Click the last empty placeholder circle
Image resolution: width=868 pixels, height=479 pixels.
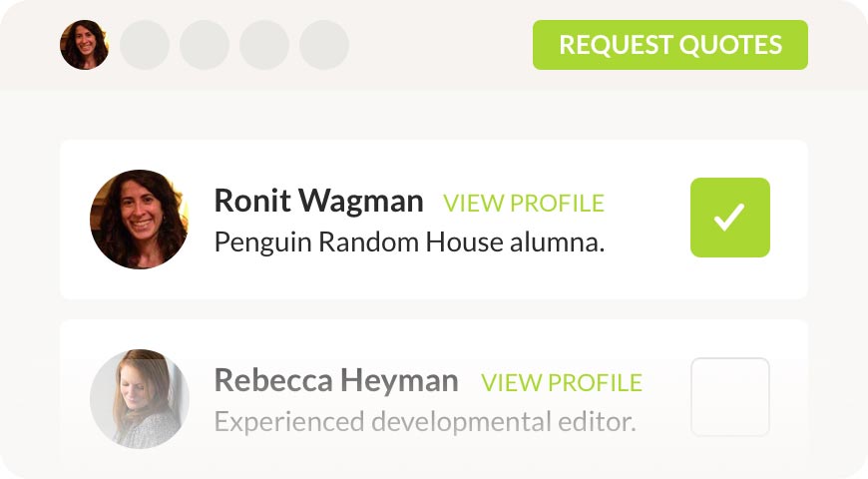(x=324, y=45)
